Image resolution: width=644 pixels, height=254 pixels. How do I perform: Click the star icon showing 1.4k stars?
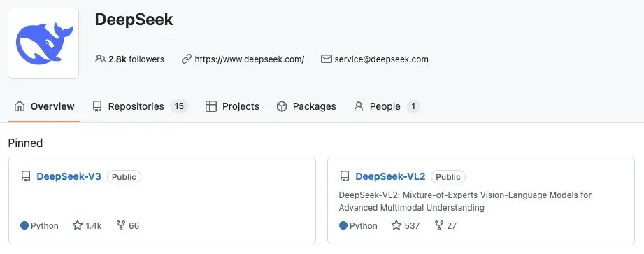pyautogui.click(x=78, y=225)
